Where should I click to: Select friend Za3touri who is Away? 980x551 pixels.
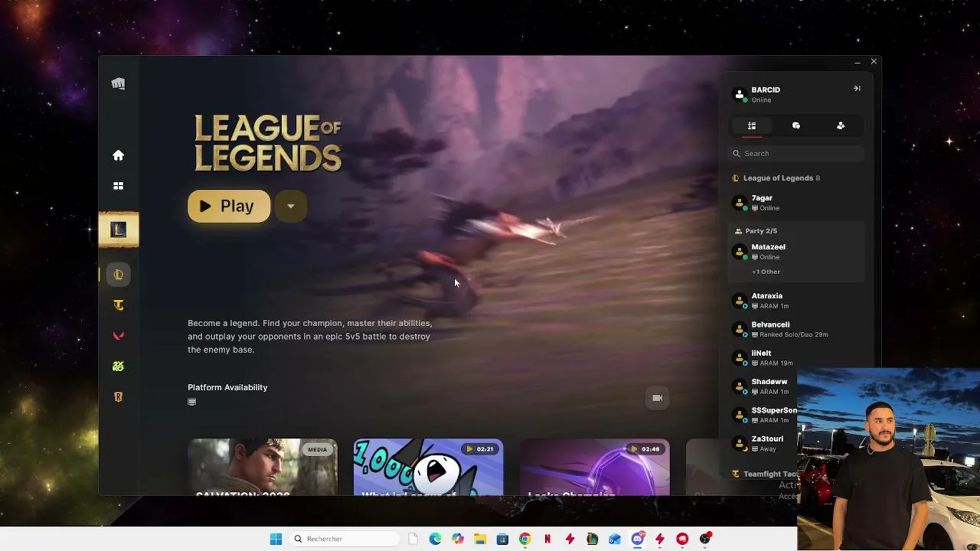pyautogui.click(x=763, y=444)
